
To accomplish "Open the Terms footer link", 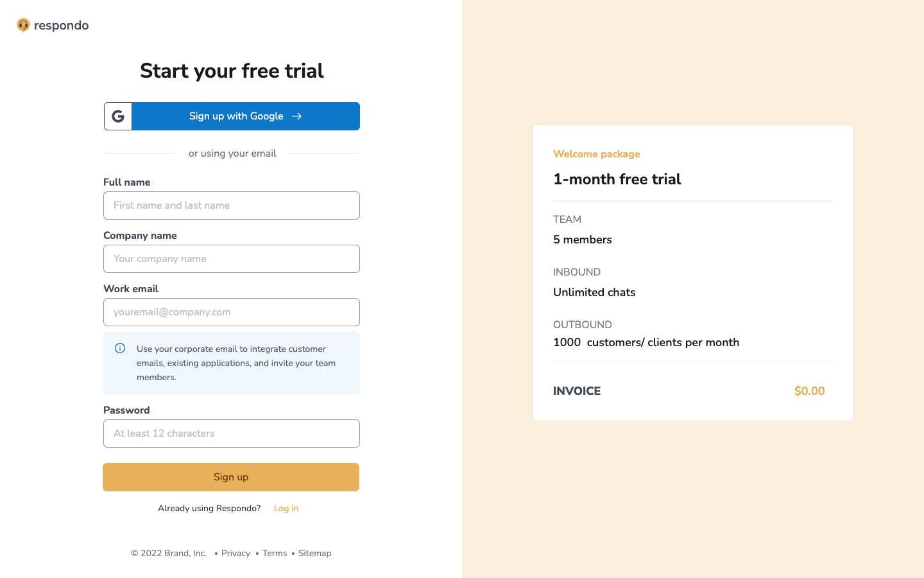I will pos(275,553).
